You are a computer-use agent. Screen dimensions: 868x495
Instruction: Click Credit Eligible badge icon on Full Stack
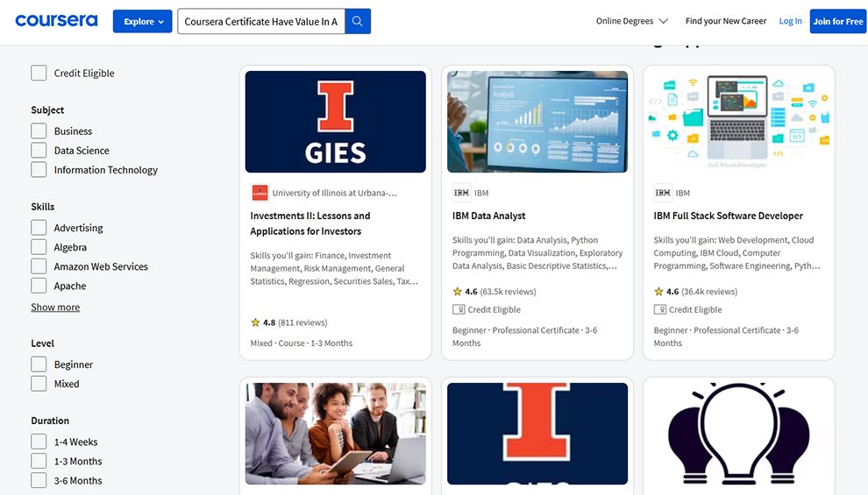pyautogui.click(x=660, y=310)
